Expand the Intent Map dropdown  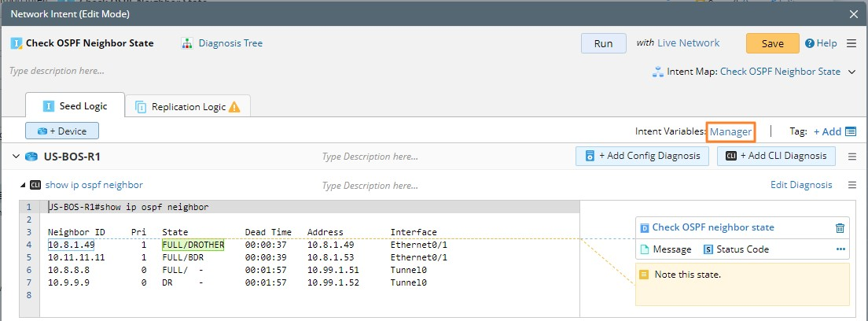(851, 72)
